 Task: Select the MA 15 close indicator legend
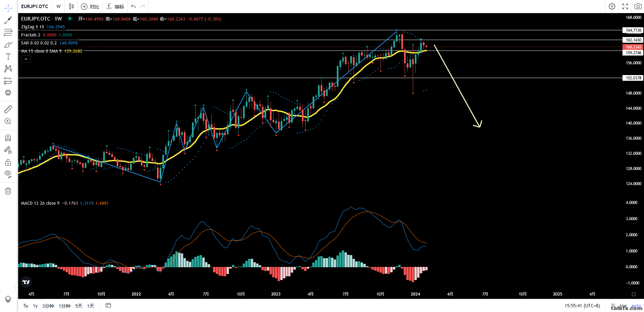[41, 51]
